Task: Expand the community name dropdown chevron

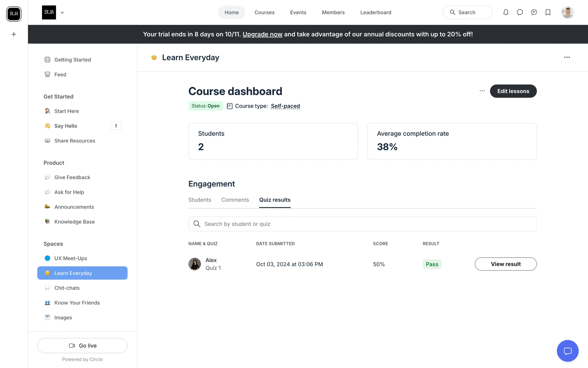Action: pyautogui.click(x=62, y=13)
